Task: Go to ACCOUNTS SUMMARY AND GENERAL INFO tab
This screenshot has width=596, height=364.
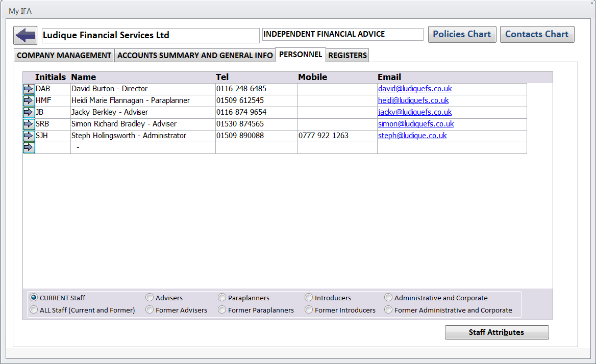Action: (x=195, y=56)
